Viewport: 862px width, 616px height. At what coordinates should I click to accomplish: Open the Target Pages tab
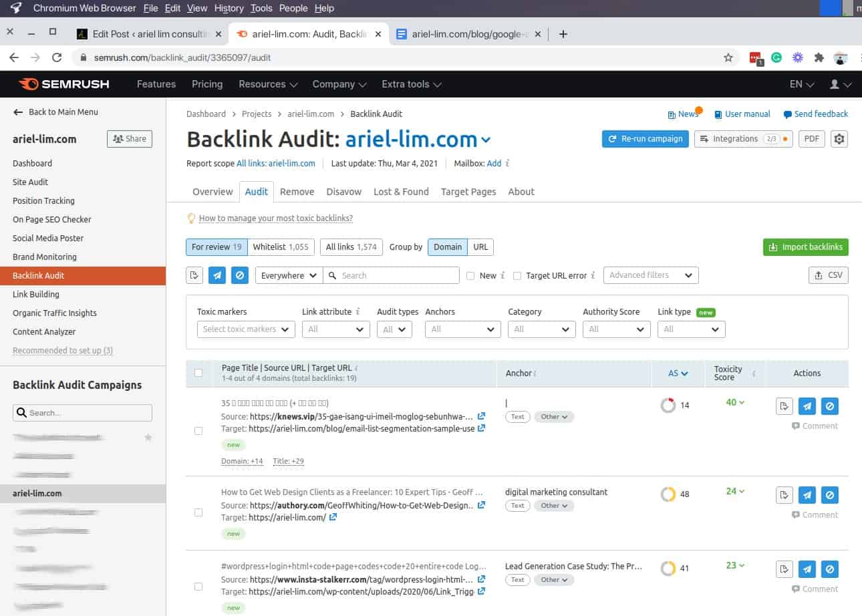468,192
